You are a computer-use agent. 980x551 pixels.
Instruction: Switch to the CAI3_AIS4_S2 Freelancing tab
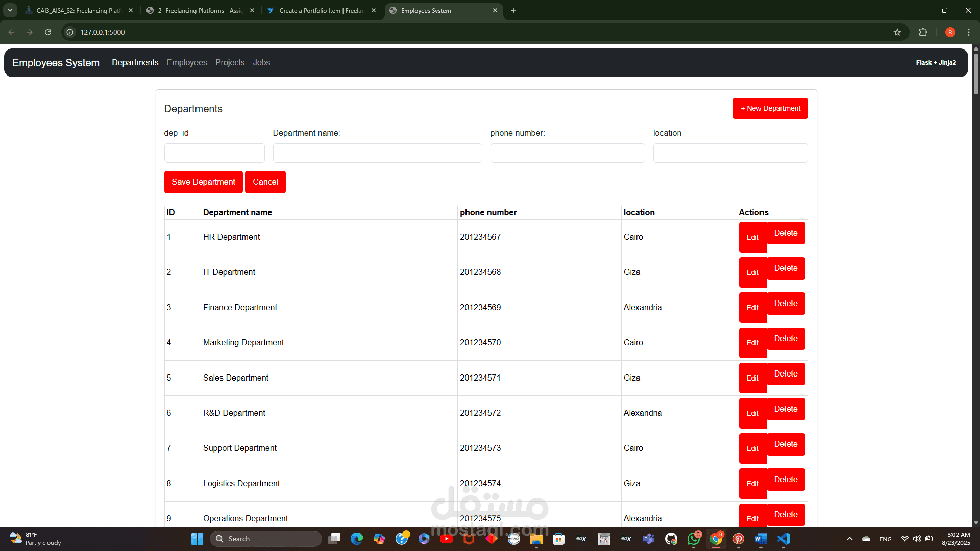pos(79,10)
